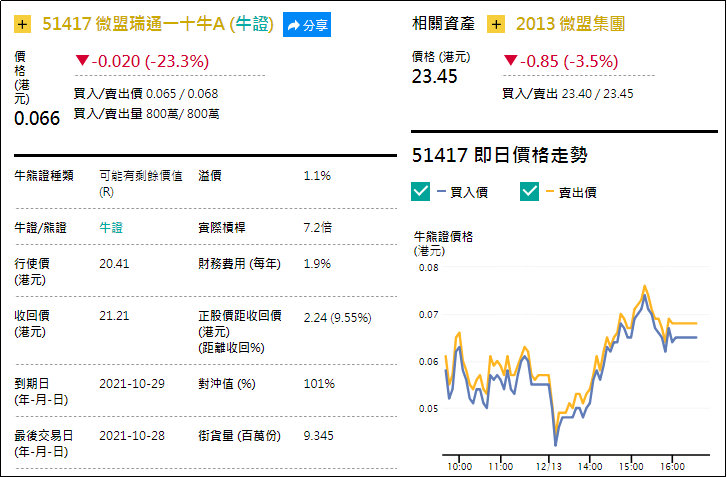Click 買入/賣出價 0.065 / 0.068 text

click(x=146, y=94)
